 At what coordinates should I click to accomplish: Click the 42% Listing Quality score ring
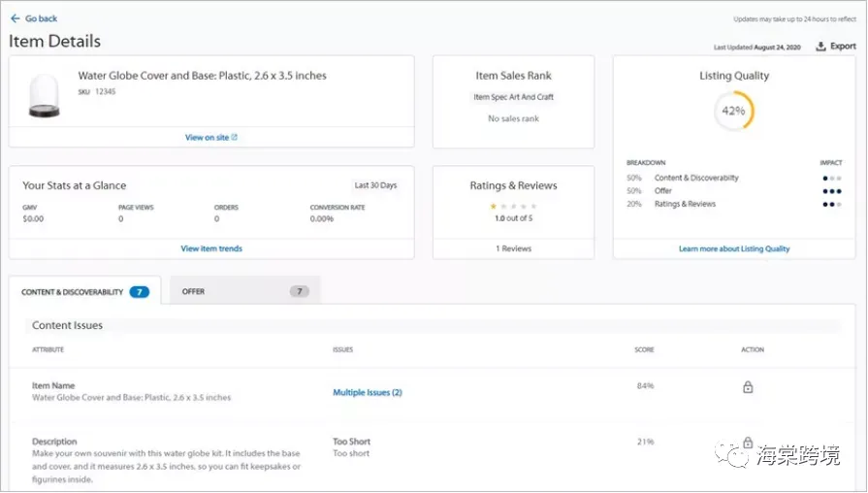point(734,111)
